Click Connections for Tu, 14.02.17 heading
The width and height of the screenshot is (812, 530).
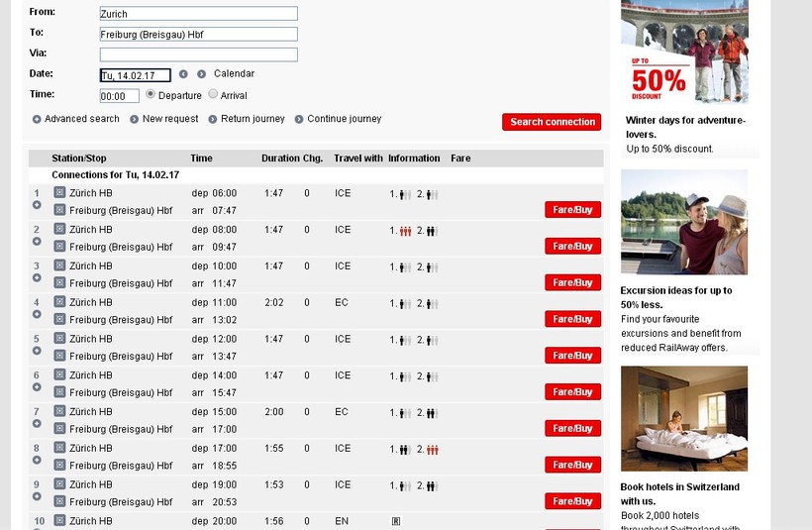coord(116,174)
